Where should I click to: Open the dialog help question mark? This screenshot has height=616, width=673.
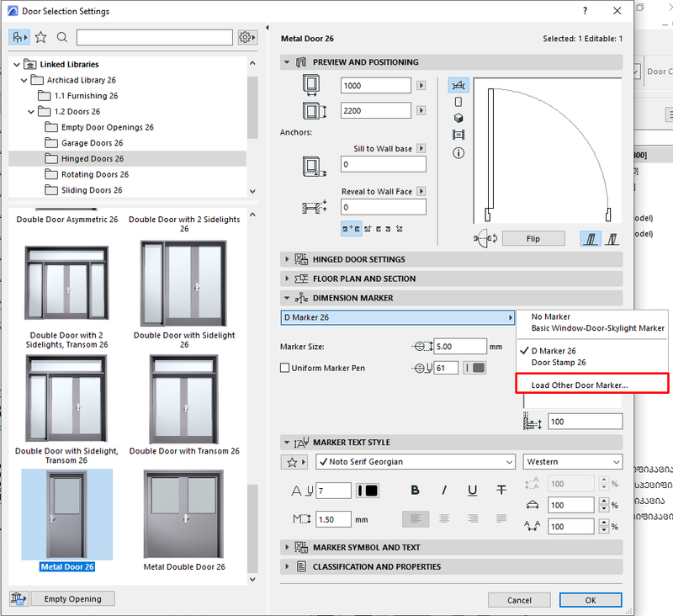[x=585, y=11]
